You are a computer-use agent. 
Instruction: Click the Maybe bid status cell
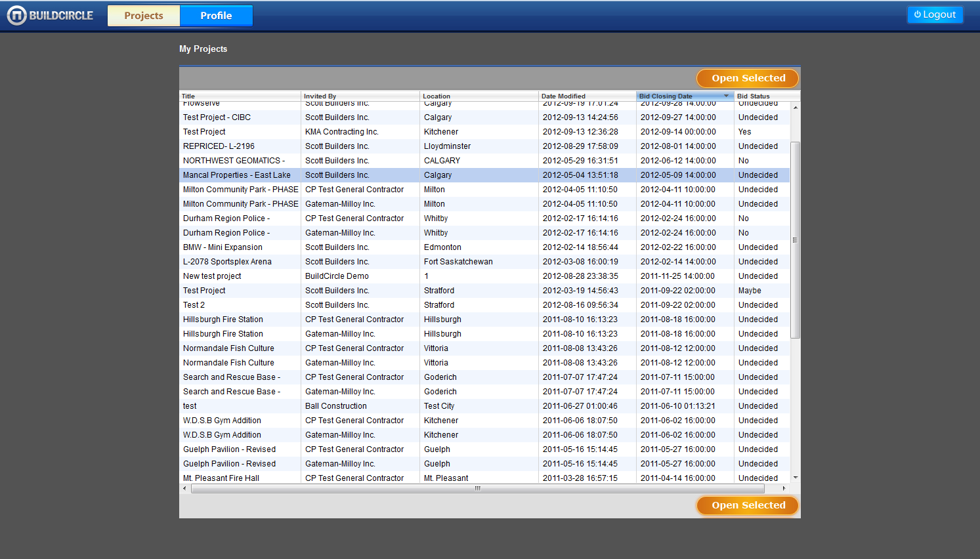pos(762,291)
